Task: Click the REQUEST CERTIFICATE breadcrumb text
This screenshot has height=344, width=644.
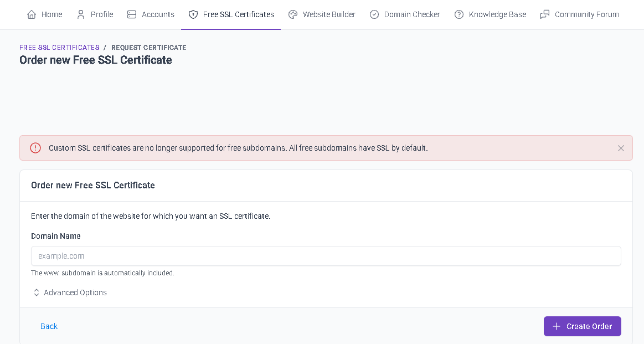Action: pyautogui.click(x=148, y=48)
